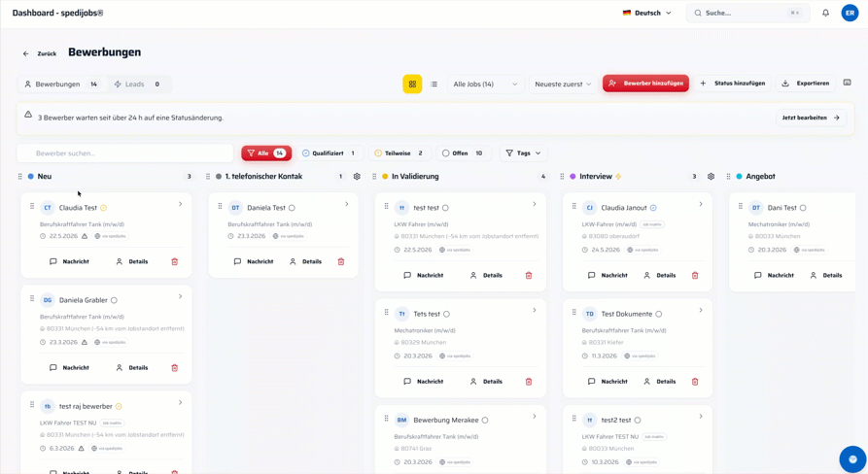Open the Alle Jobs (14) dropdown
Viewport: 868px width, 474px height.
pyautogui.click(x=485, y=85)
